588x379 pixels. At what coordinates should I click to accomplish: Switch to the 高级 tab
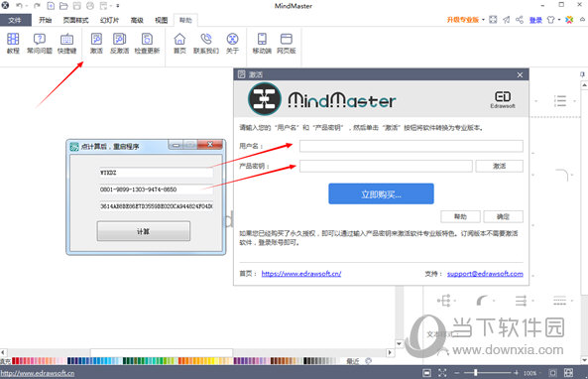[137, 20]
